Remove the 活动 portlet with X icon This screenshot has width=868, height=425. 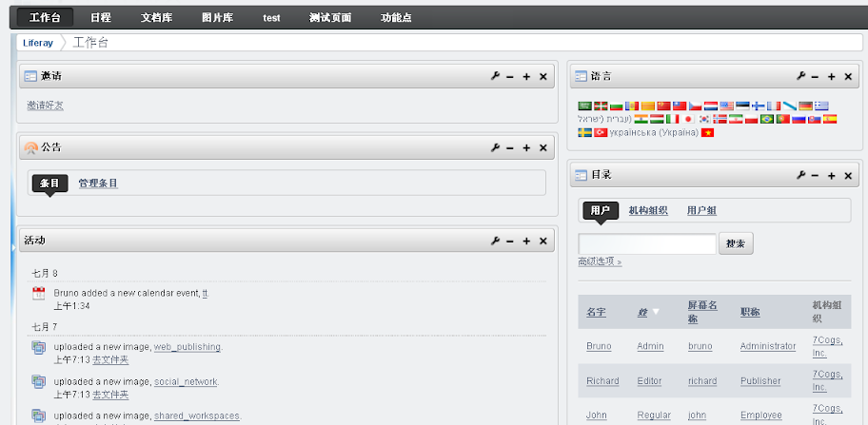pos(543,241)
